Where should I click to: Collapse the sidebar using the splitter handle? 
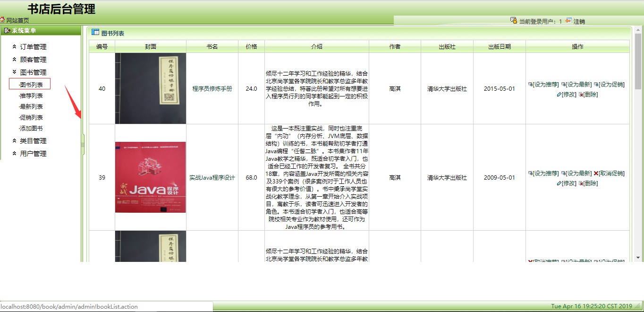83,144
